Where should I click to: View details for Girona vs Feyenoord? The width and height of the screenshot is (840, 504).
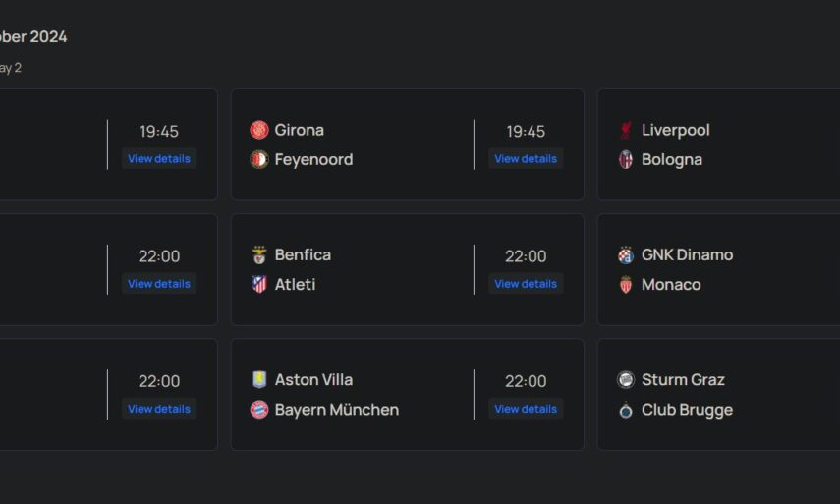(x=526, y=159)
